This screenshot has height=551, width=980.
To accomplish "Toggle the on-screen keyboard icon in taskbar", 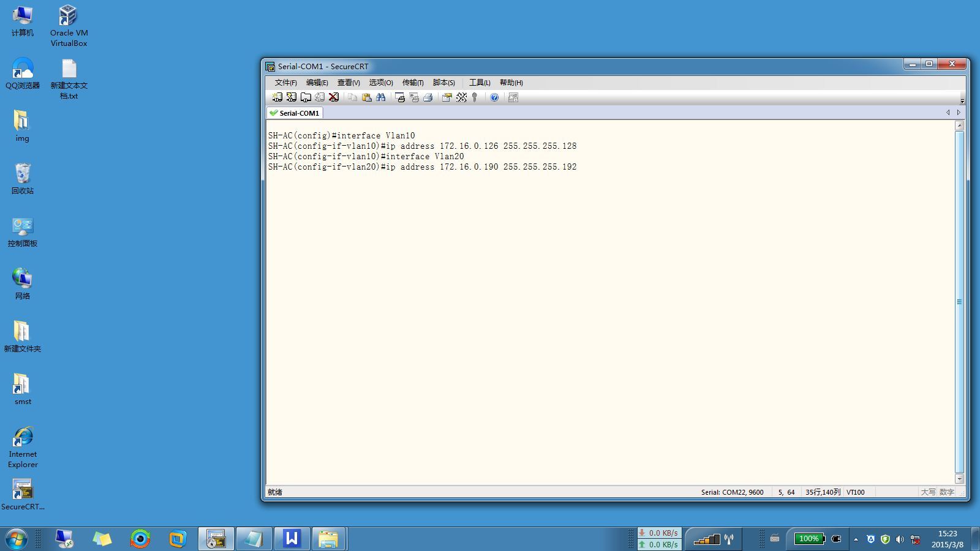I will (775, 539).
